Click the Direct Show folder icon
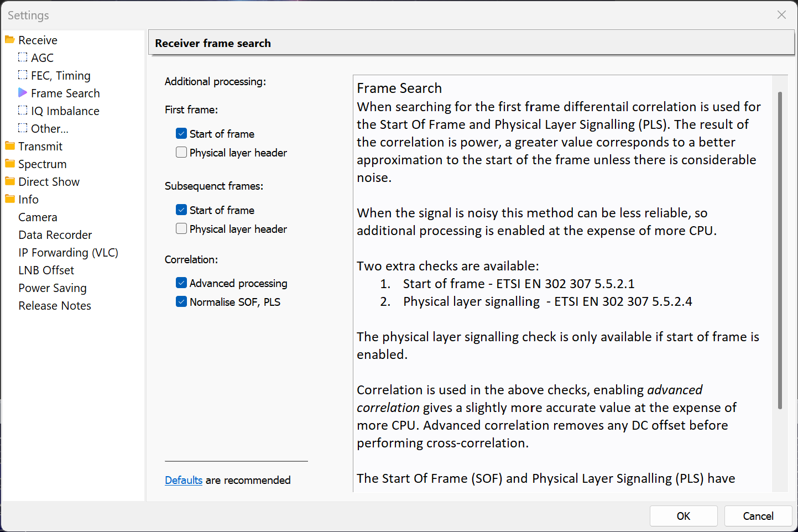This screenshot has width=798, height=532. (x=10, y=181)
